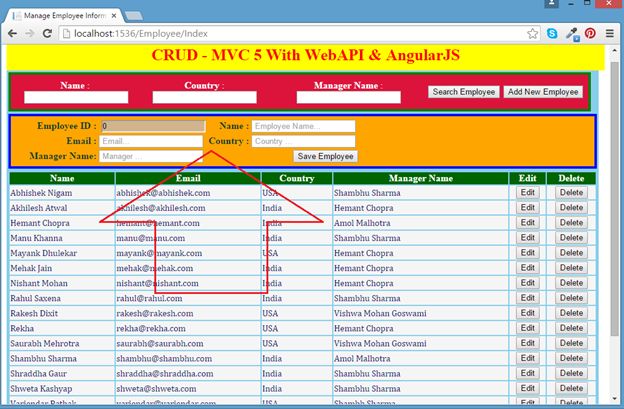The height and width of the screenshot is (409, 624).
Task: Focus the search Country input field
Action: click(205, 97)
